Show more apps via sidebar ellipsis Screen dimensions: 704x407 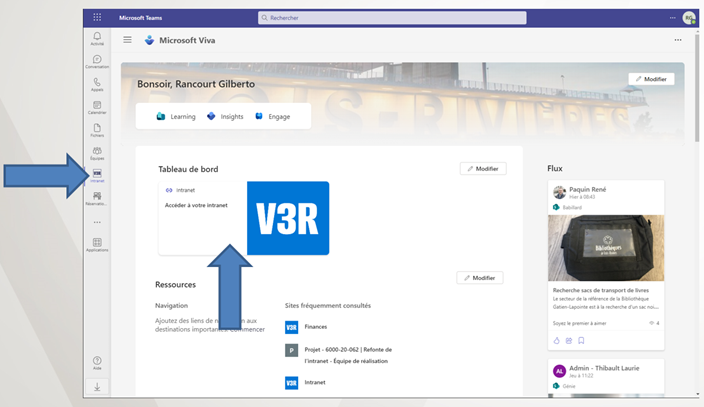(x=97, y=222)
